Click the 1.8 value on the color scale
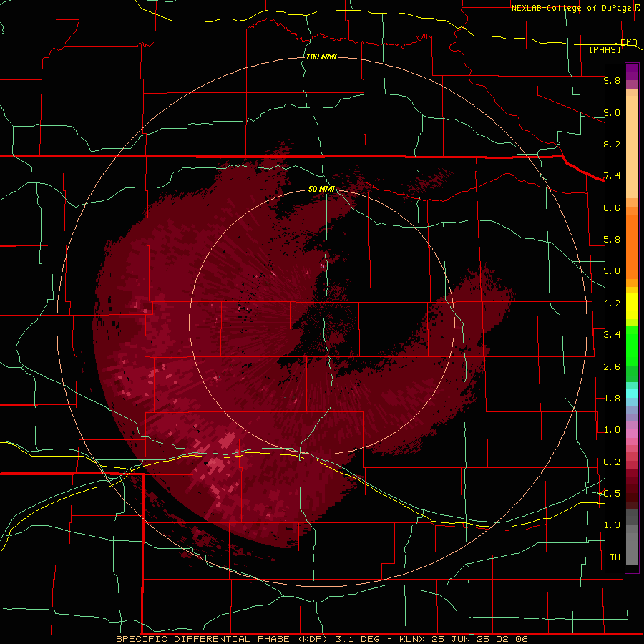 [612, 399]
